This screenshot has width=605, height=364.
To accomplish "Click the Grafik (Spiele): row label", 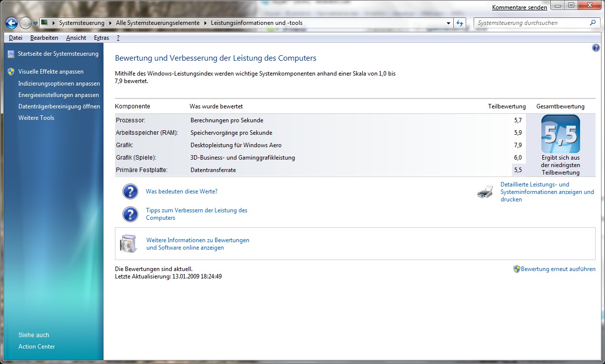I will coord(136,158).
